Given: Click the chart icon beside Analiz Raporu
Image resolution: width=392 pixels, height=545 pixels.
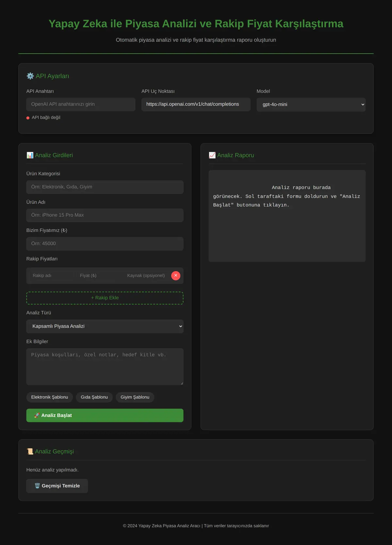Looking at the screenshot, I should (212, 155).
